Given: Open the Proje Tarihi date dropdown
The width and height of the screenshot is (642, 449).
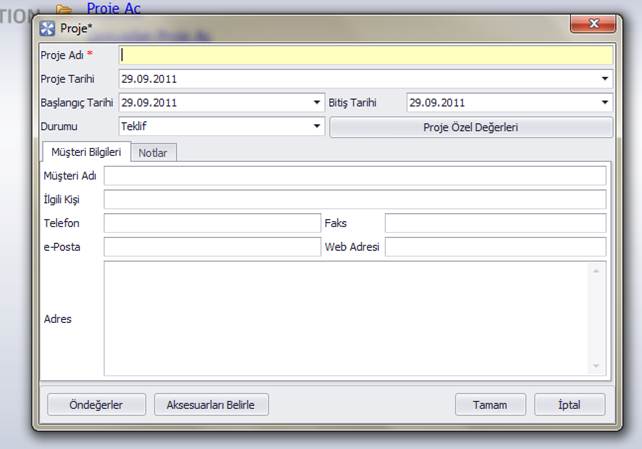Looking at the screenshot, I should coord(605,78).
